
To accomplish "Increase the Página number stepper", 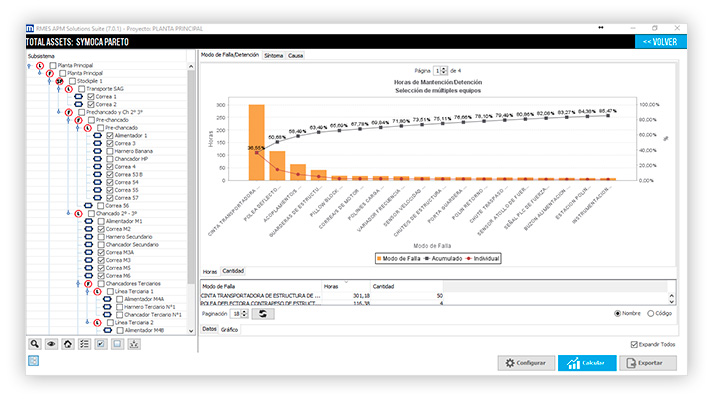I will click(444, 69).
